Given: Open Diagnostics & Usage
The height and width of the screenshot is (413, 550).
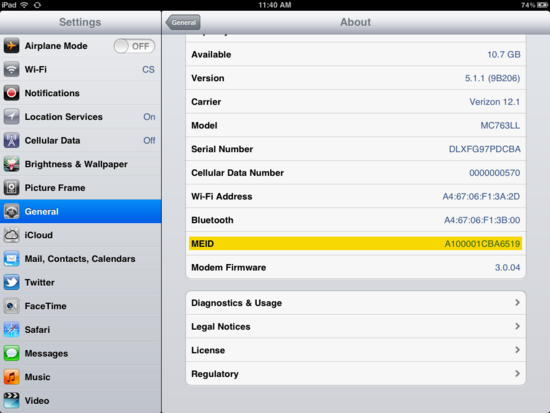Looking at the screenshot, I should pos(356,303).
